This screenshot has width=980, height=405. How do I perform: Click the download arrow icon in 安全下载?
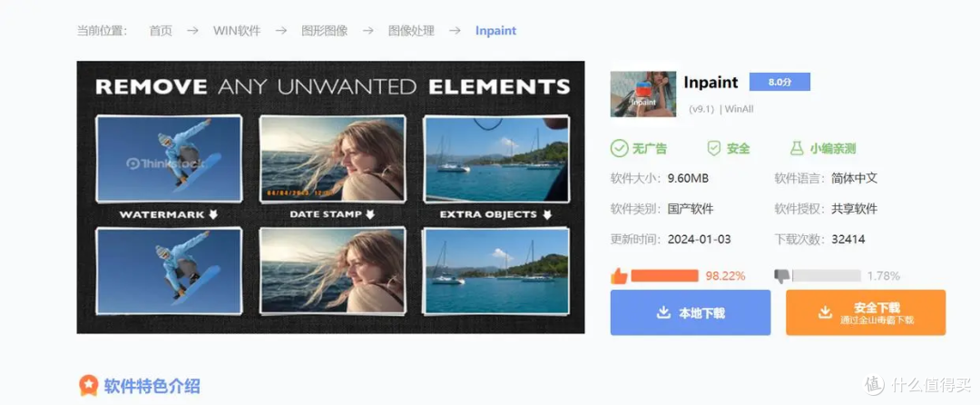click(825, 312)
